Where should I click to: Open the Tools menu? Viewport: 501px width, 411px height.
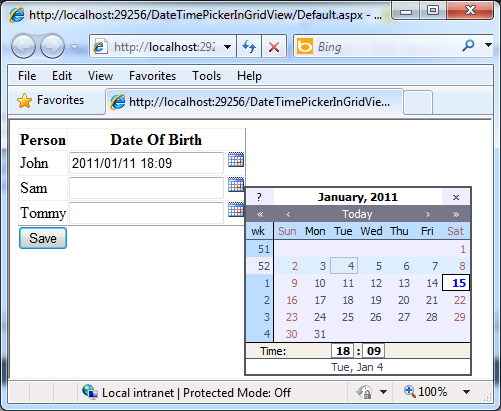[x=206, y=76]
